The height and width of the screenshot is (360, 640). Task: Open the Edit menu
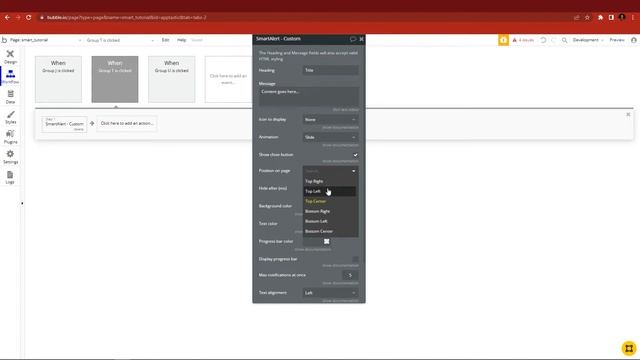pyautogui.click(x=165, y=40)
